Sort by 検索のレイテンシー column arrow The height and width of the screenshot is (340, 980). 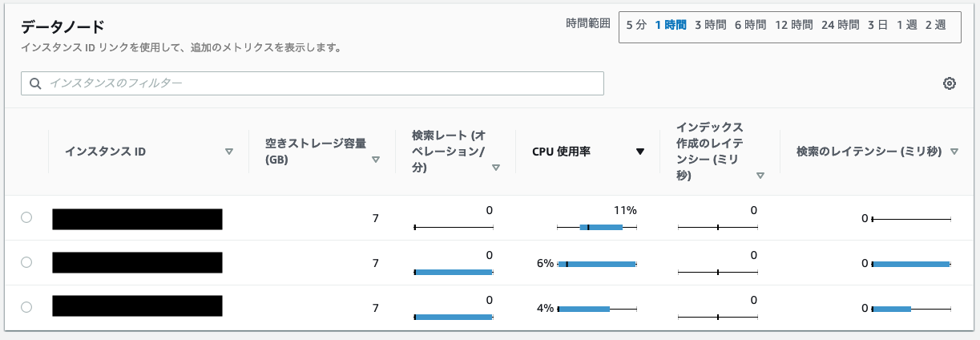(954, 152)
